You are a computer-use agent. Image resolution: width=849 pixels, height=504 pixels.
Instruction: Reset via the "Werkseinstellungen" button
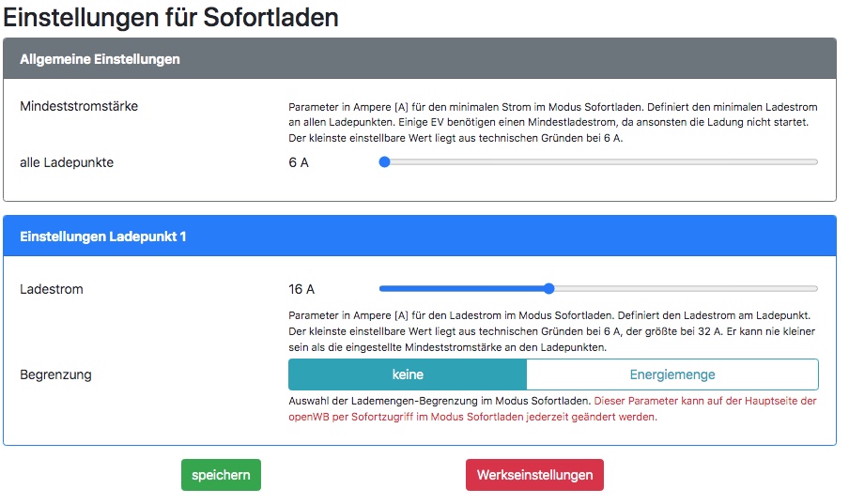pyautogui.click(x=534, y=475)
